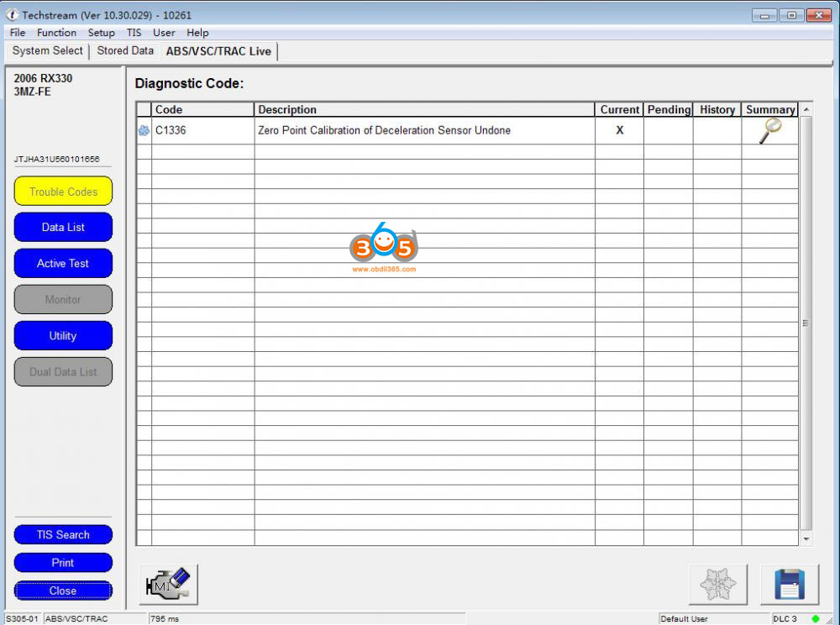840x625 pixels.
Task: Click the scrollbar down arrow in code table
Action: click(x=806, y=539)
